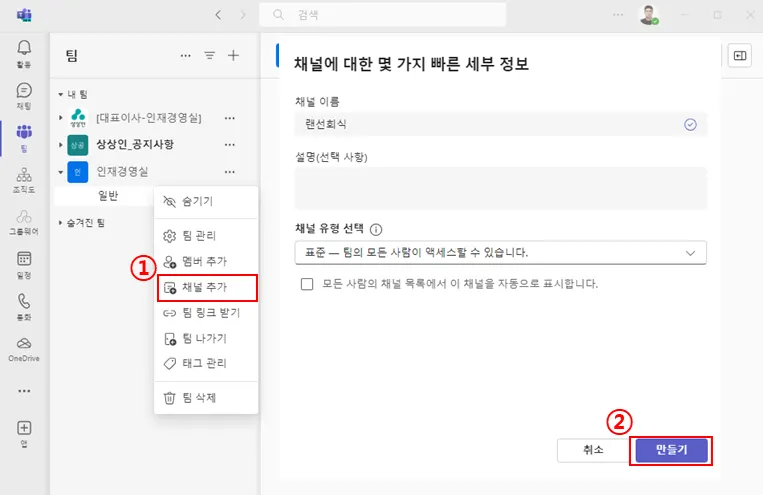763x495 pixels.
Task: Open more options in Teams panel header
Action: coord(185,55)
